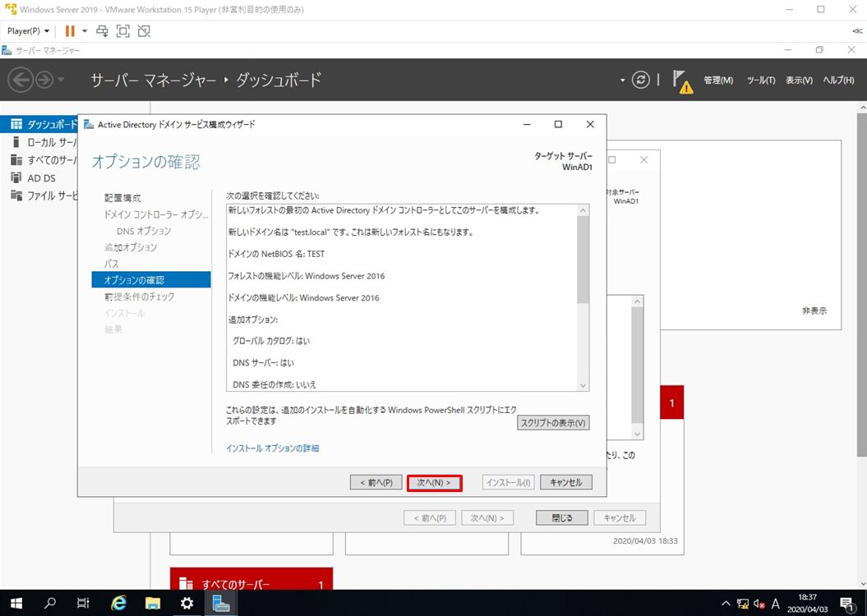Image resolution: width=867 pixels, height=616 pixels.
Task: Refresh the Server Manager dashboard
Action: coord(640,80)
